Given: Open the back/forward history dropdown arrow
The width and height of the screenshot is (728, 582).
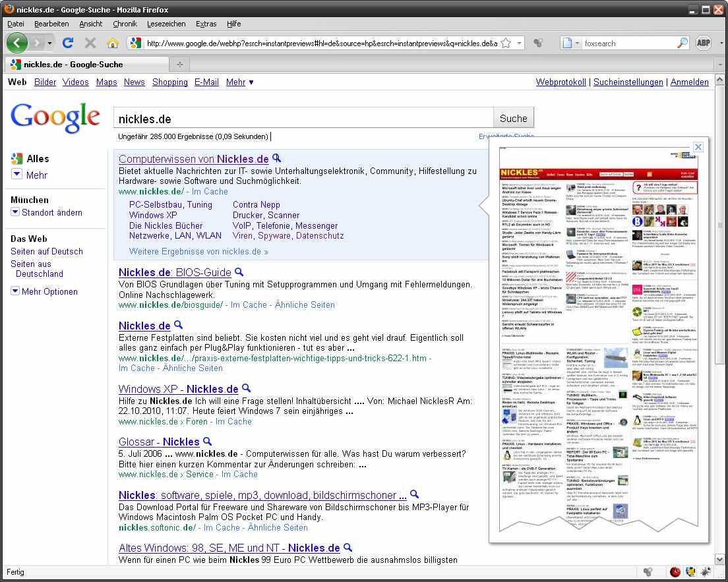Looking at the screenshot, I should click(x=49, y=44).
